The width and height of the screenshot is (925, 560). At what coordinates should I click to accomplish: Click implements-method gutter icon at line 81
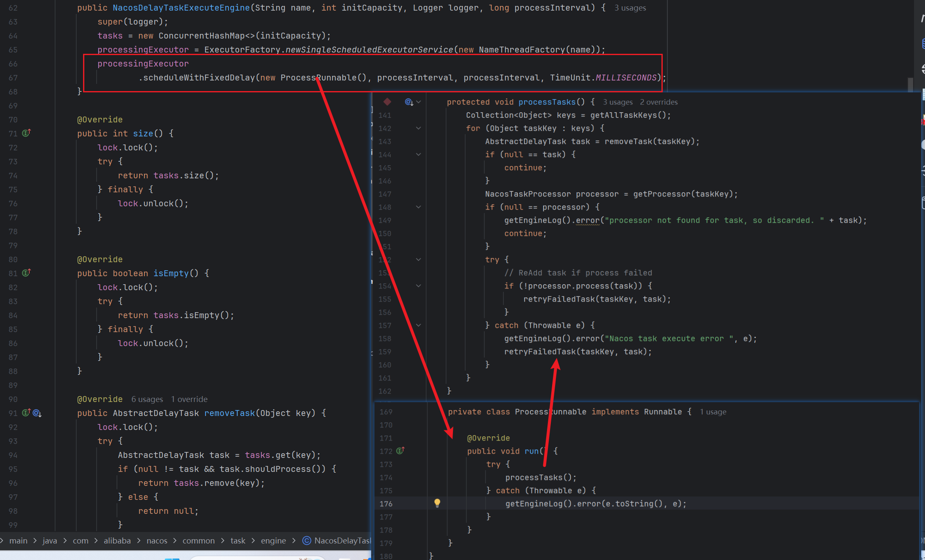pos(26,273)
